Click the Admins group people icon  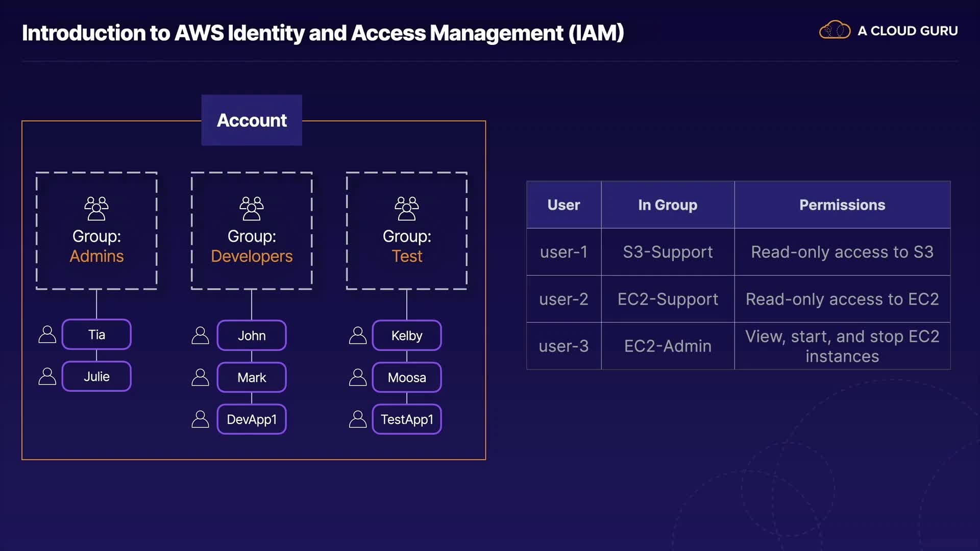click(x=96, y=208)
